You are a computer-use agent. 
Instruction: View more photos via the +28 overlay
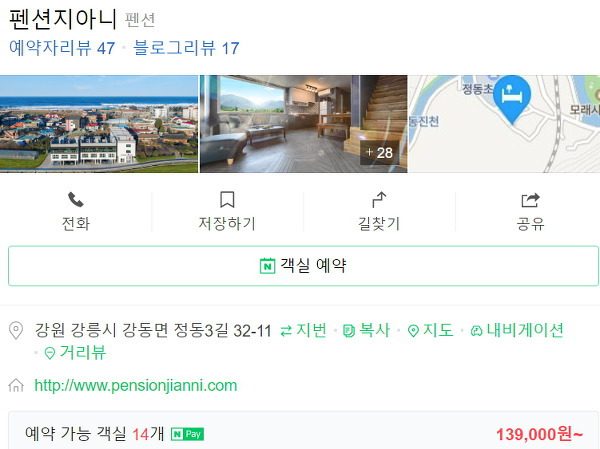tap(379, 153)
